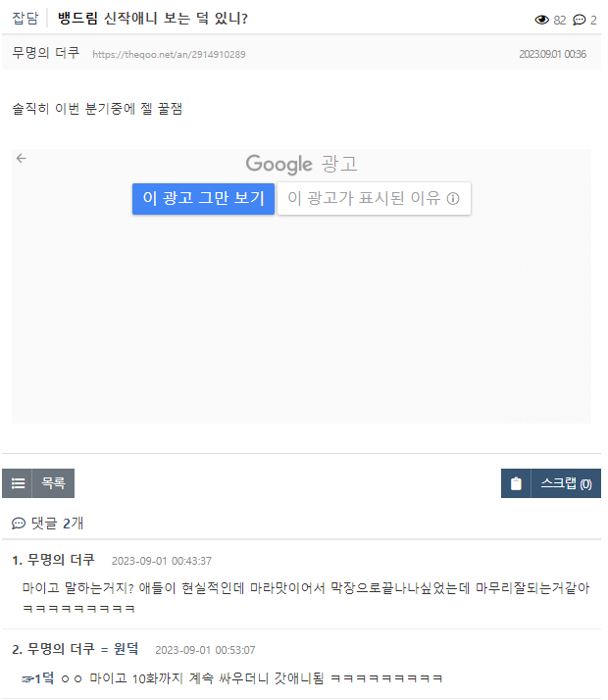Open the 목록 list button
This screenshot has width=608, height=700.
[x=53, y=483]
